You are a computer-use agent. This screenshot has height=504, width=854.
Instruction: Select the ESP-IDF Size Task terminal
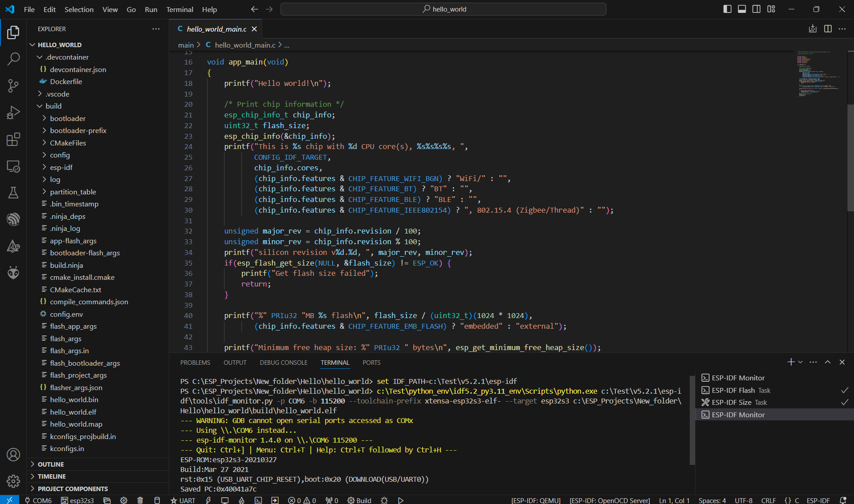click(x=774, y=402)
